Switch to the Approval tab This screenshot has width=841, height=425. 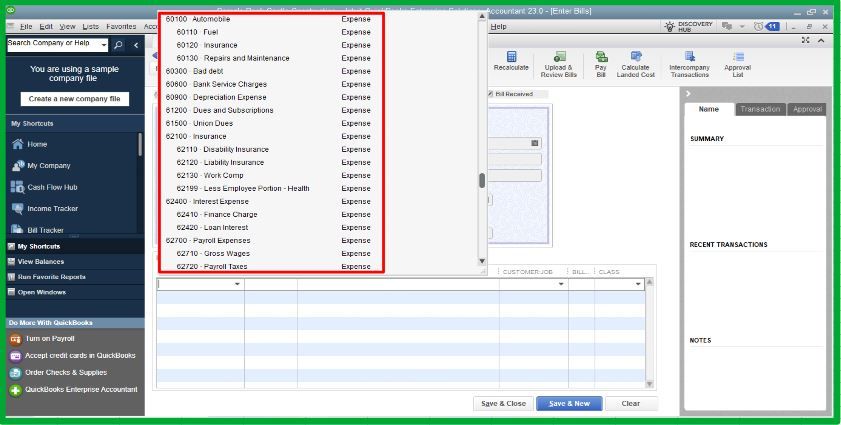[807, 109]
